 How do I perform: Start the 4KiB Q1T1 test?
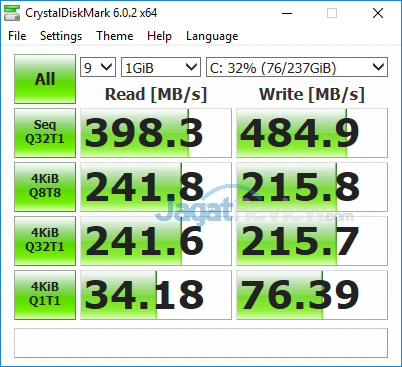pyautogui.click(x=45, y=295)
